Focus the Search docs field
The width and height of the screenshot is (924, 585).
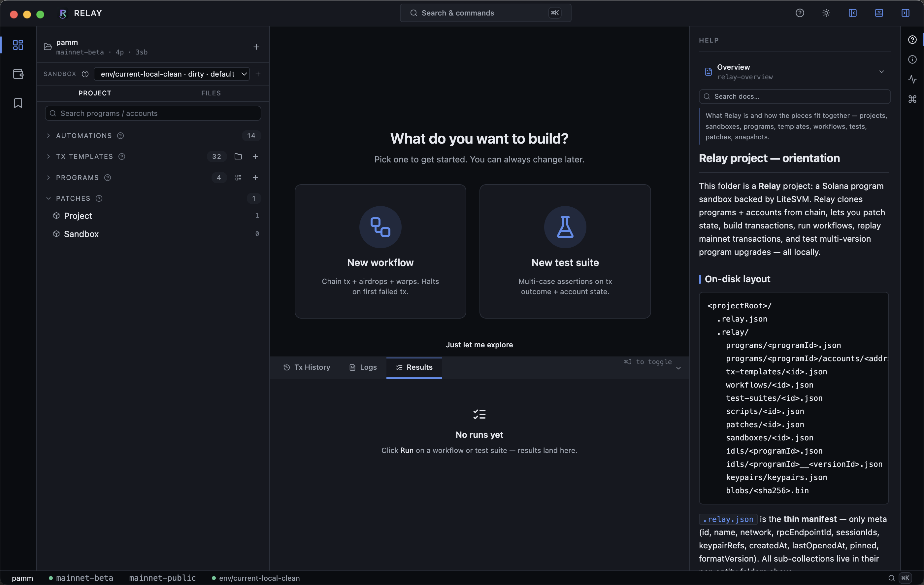pyautogui.click(x=794, y=96)
